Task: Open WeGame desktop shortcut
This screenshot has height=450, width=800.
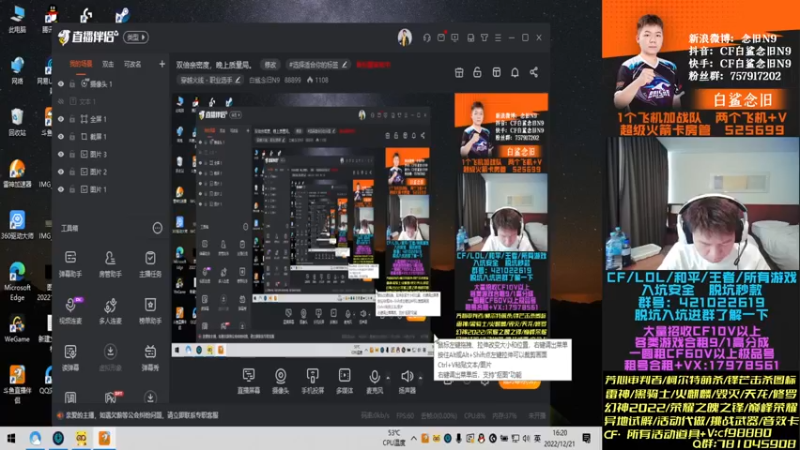Action: (17, 328)
